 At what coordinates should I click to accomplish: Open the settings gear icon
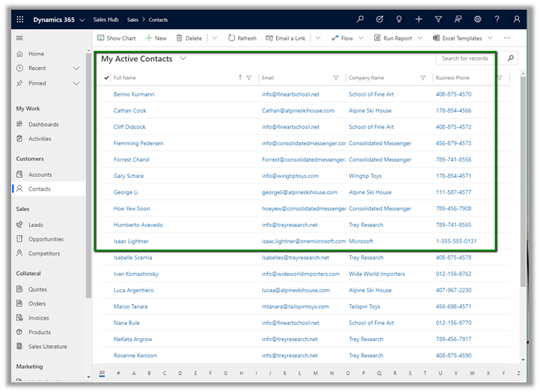477,19
